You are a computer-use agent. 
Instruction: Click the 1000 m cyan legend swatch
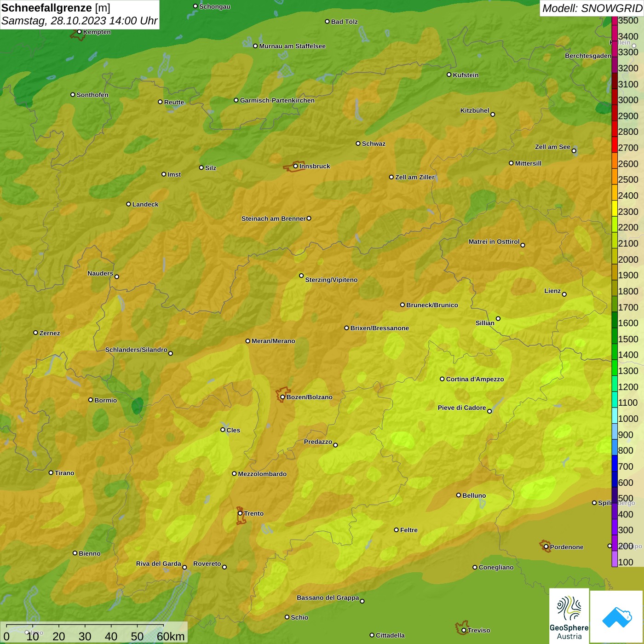[615, 415]
